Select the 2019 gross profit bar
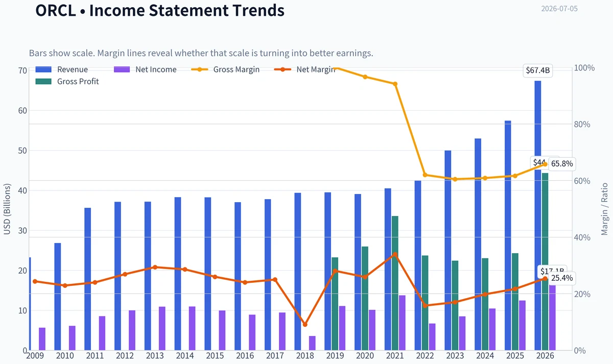This screenshot has width=613, height=364. click(335, 304)
